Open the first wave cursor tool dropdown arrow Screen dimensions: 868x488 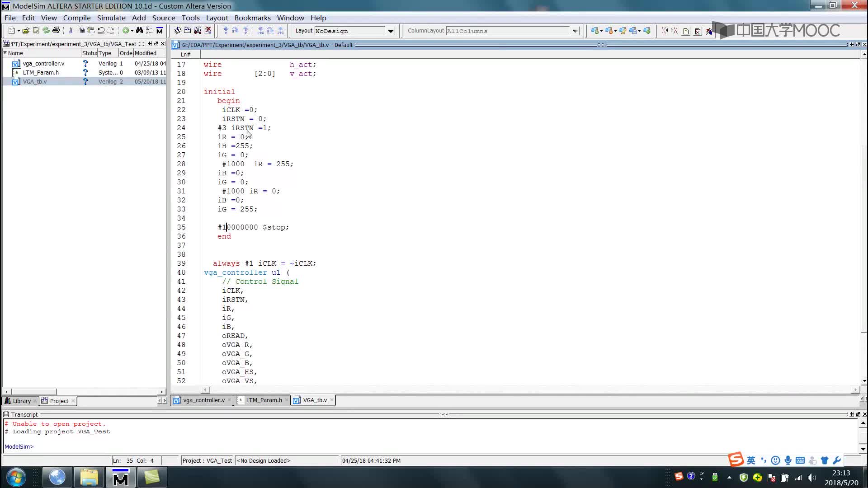[x=601, y=31]
